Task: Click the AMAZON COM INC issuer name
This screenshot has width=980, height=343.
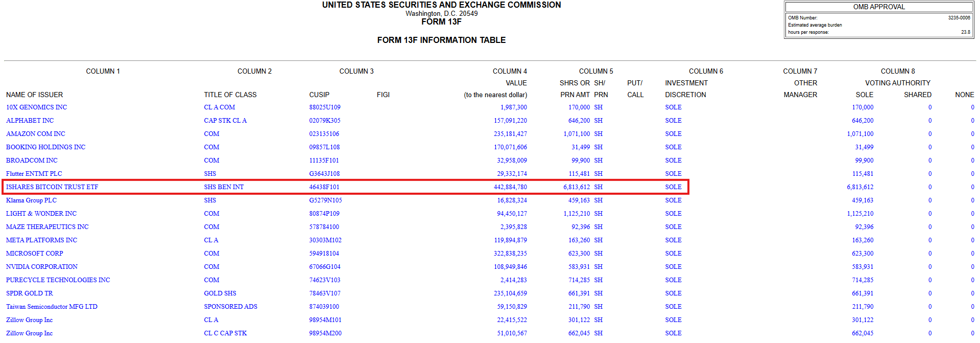Action: point(36,134)
